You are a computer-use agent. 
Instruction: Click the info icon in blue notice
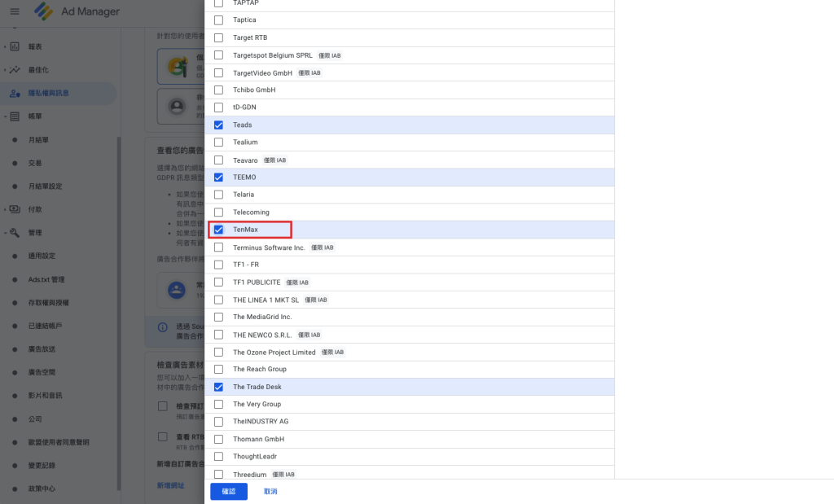163,327
